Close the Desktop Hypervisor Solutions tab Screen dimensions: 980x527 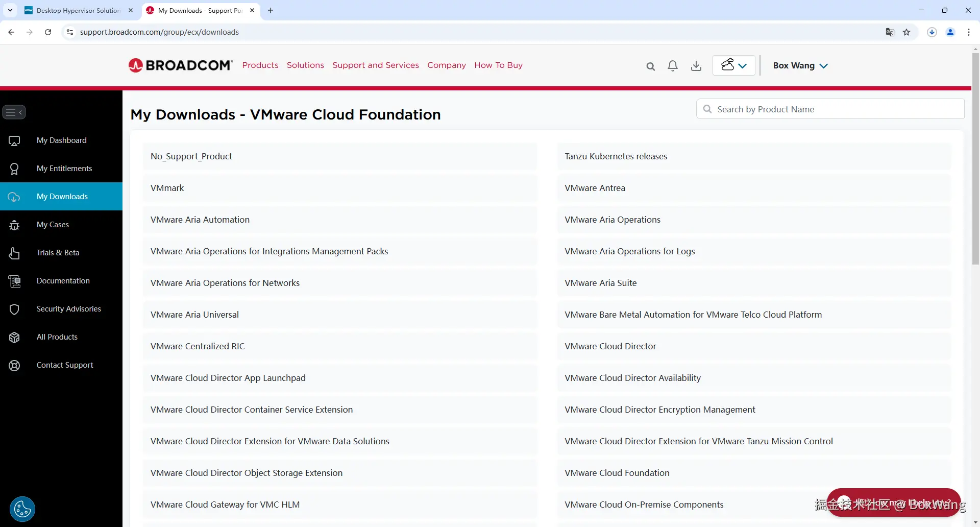[x=131, y=10]
